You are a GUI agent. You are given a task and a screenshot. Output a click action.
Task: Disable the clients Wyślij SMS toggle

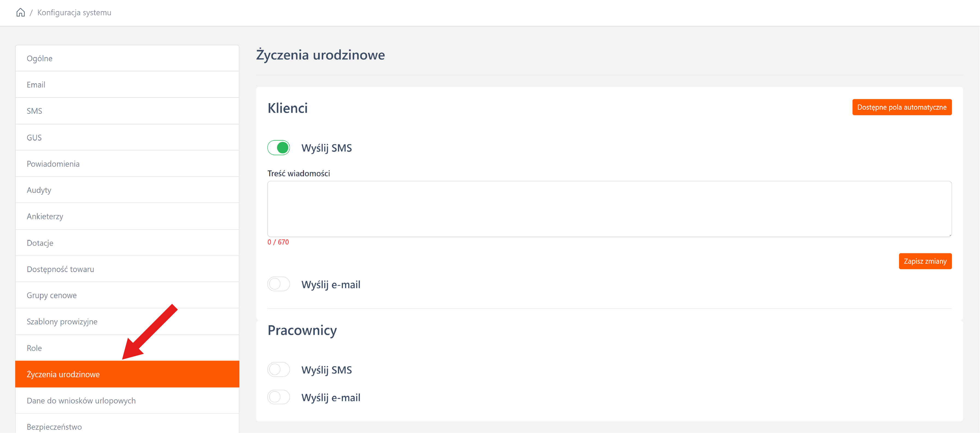pos(278,148)
